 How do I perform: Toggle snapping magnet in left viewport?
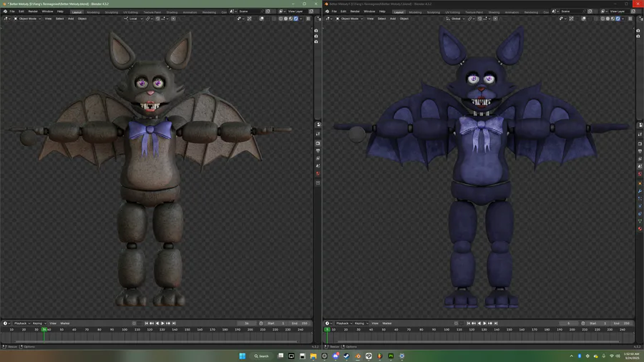coord(157,19)
